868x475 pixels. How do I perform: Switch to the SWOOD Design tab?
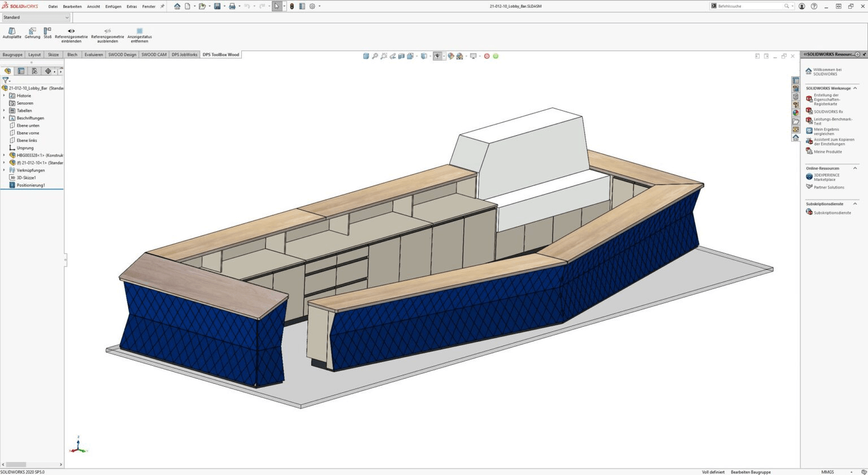click(x=123, y=55)
